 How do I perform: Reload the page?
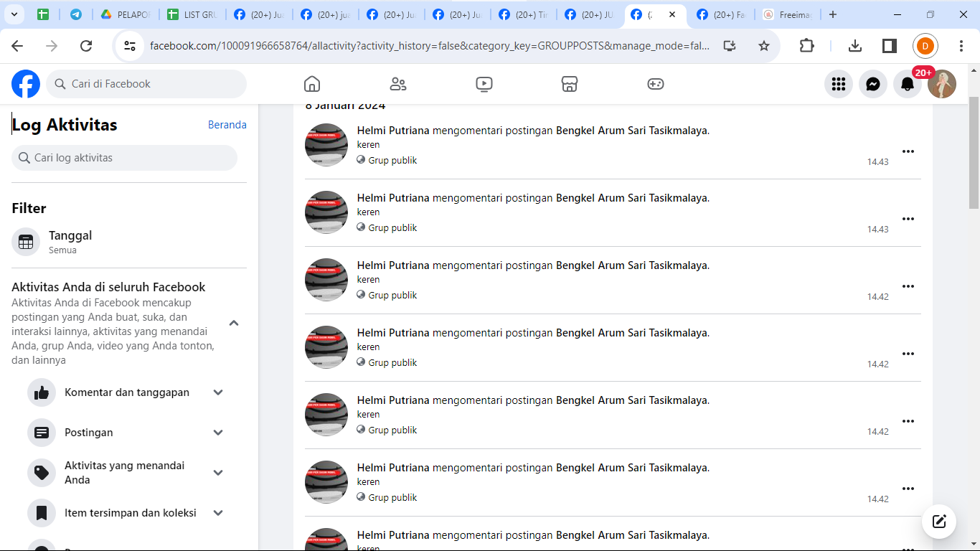point(86,46)
